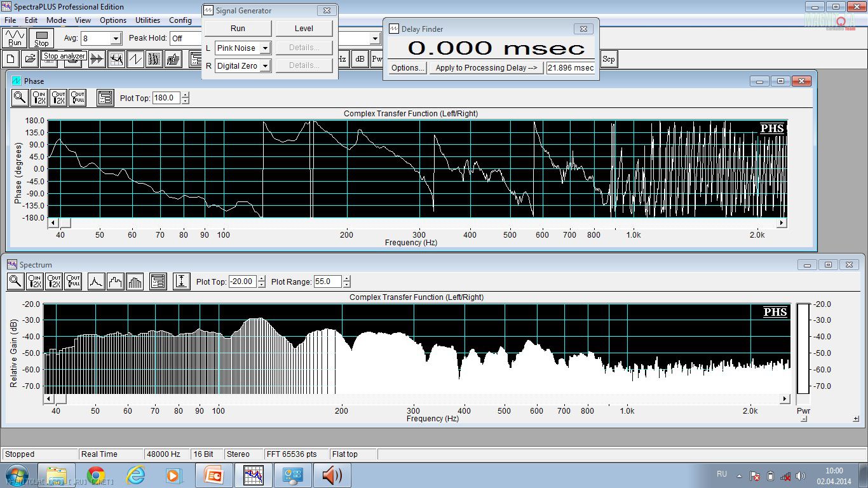Click the Stop analyzer toolbar button
The height and width of the screenshot is (488, 868).
tap(41, 37)
